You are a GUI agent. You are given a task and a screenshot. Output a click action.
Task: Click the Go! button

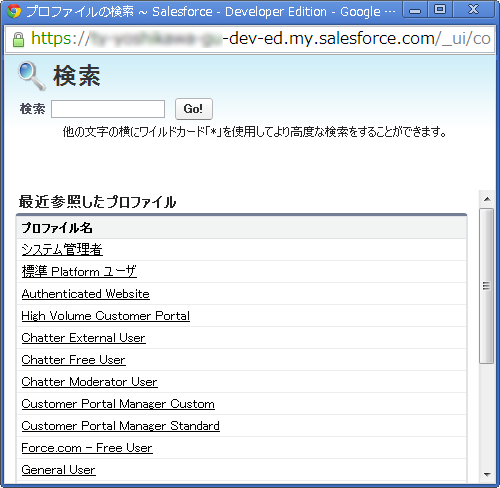[x=194, y=109]
